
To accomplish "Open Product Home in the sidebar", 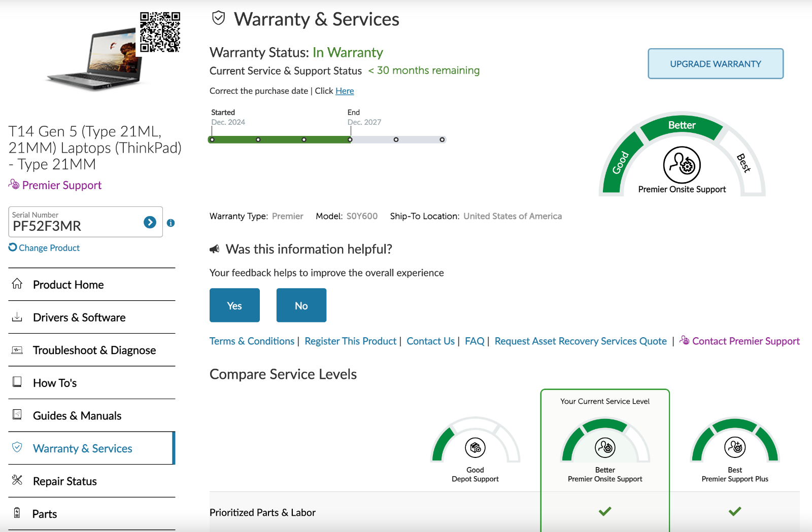I will (92, 285).
